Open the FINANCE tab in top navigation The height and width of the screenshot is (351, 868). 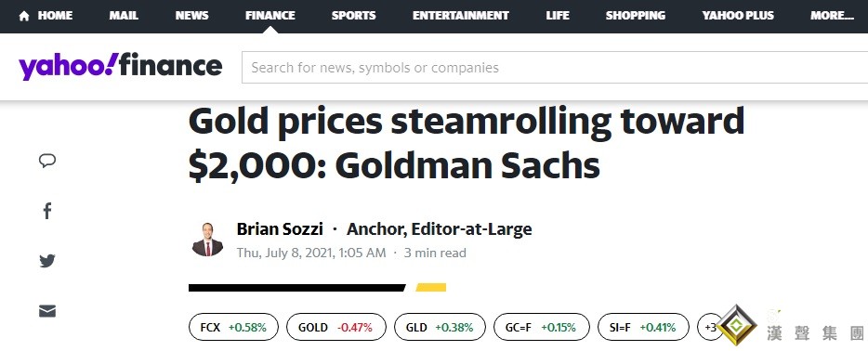click(270, 16)
